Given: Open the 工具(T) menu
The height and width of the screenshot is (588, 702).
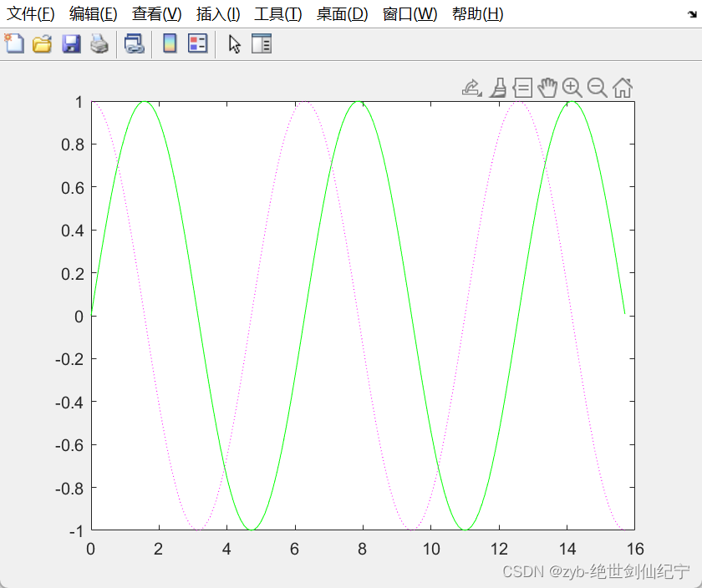Looking at the screenshot, I should pos(278,14).
